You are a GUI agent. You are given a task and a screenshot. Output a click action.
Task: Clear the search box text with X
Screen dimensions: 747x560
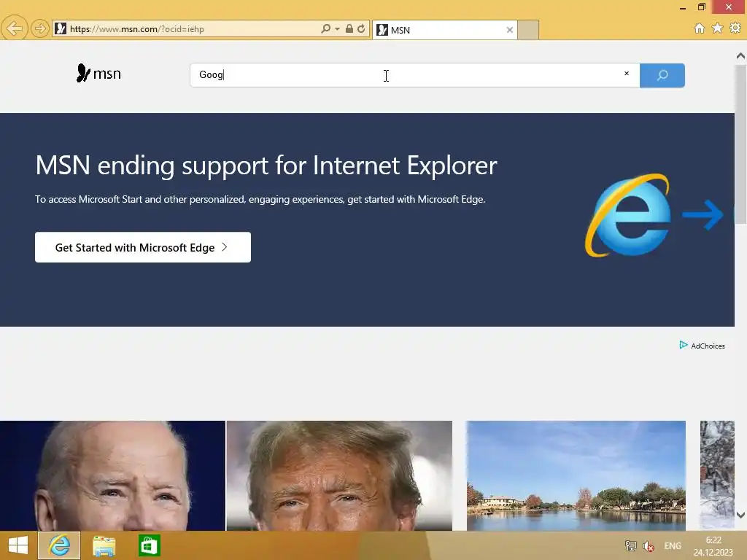pyautogui.click(x=627, y=74)
